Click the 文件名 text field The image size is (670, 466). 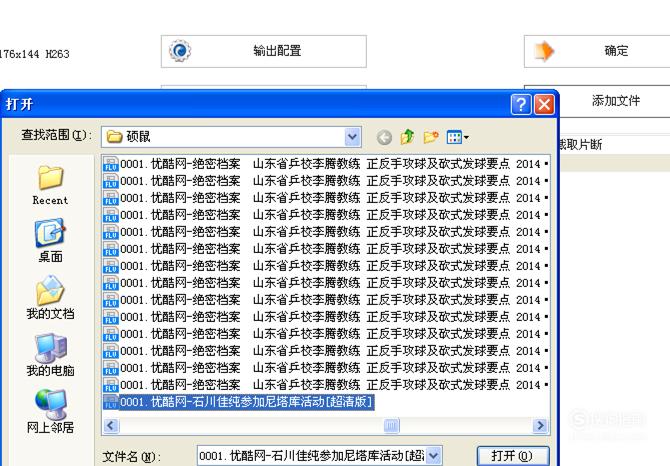coord(312,456)
